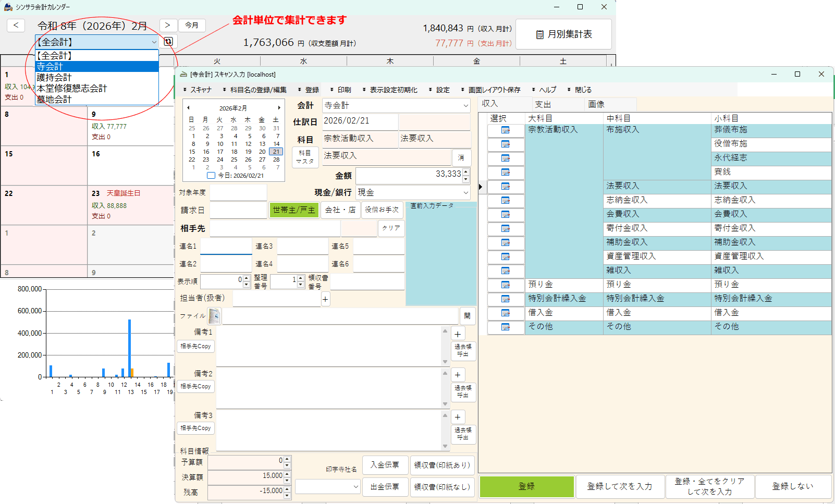Click the select icon for the 葬儀布施 row
This screenshot has width=835, height=504.
click(x=505, y=130)
